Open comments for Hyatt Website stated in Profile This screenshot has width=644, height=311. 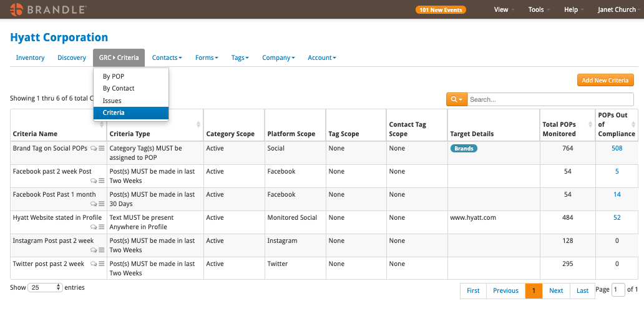[94, 227]
